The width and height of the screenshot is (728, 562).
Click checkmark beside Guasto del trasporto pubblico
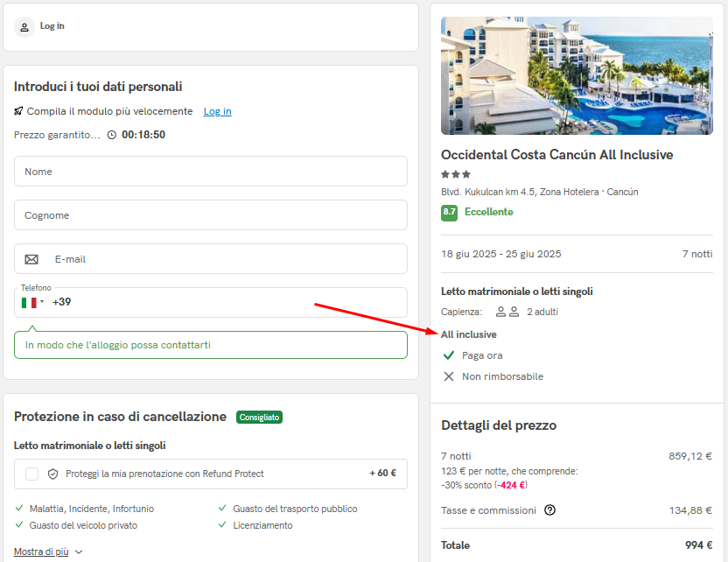[x=222, y=508]
